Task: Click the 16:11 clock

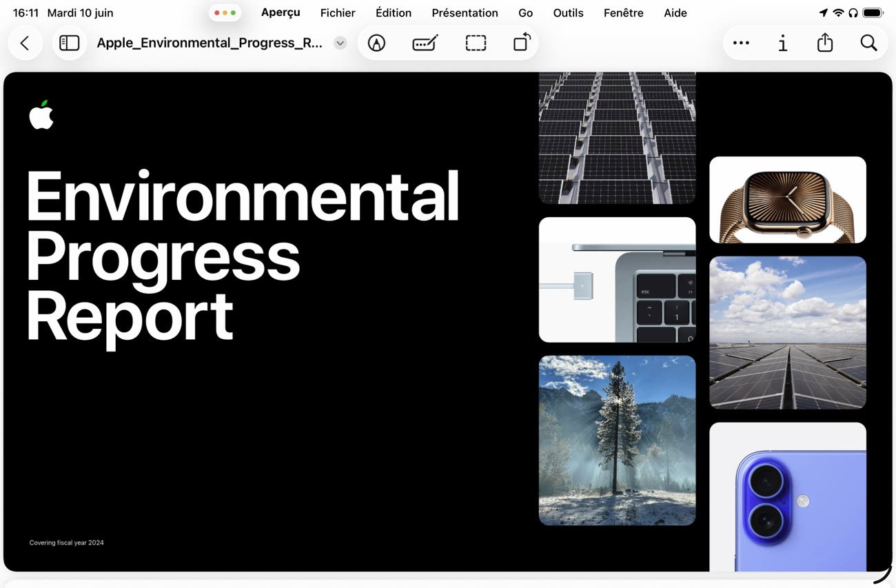Action: tap(26, 13)
